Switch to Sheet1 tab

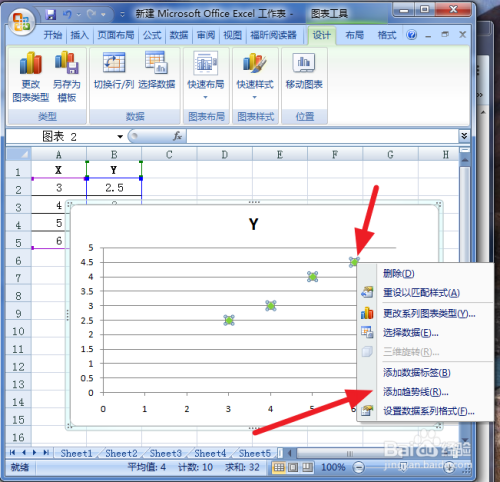pos(77,453)
